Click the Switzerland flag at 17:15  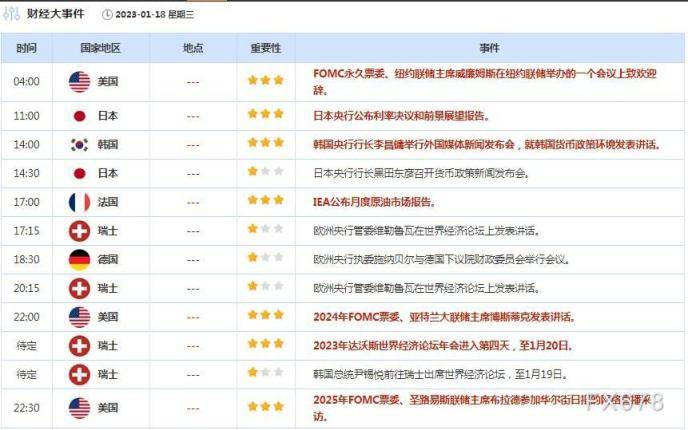[79, 231]
